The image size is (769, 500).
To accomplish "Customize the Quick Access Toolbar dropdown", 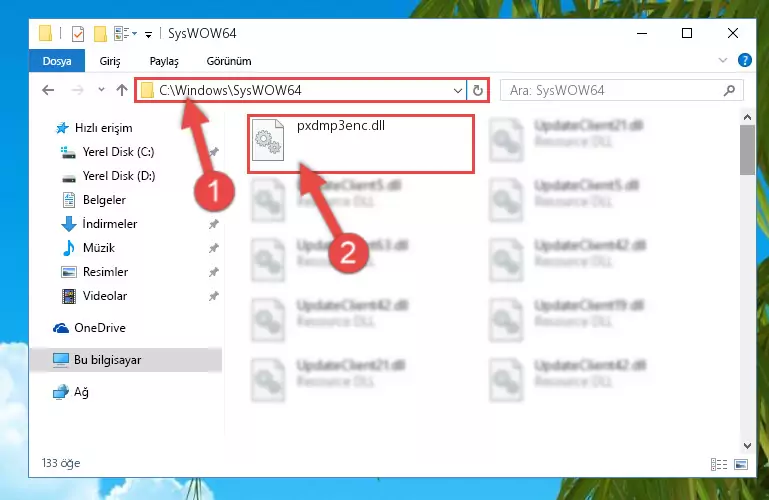I will tap(148, 34).
